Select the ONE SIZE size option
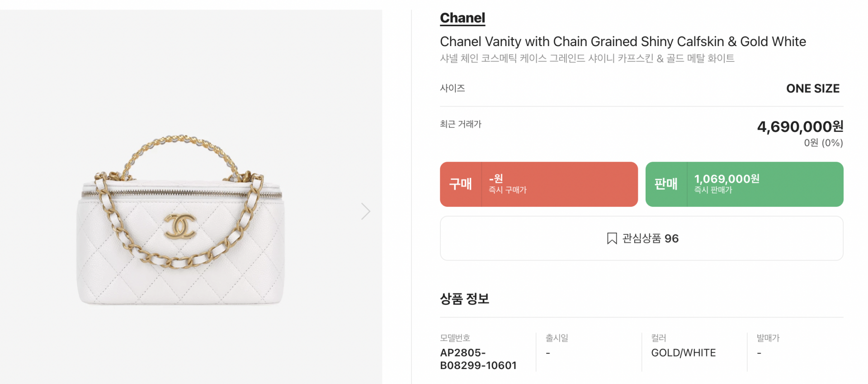The image size is (868, 384). [x=812, y=89]
